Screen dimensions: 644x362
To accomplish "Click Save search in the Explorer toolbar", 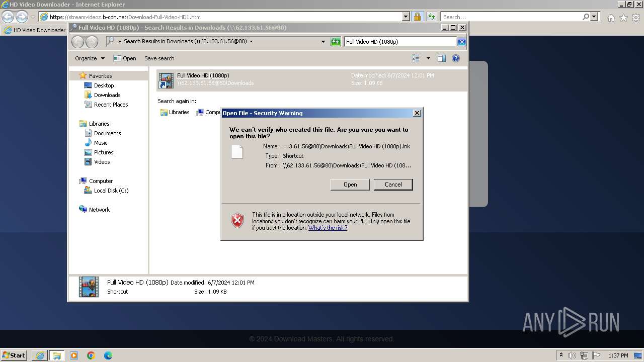I will 159,58.
